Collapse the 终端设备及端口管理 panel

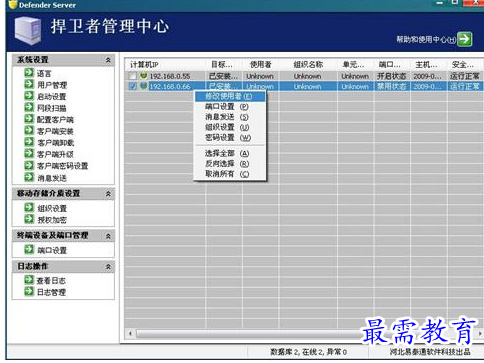(x=108, y=236)
